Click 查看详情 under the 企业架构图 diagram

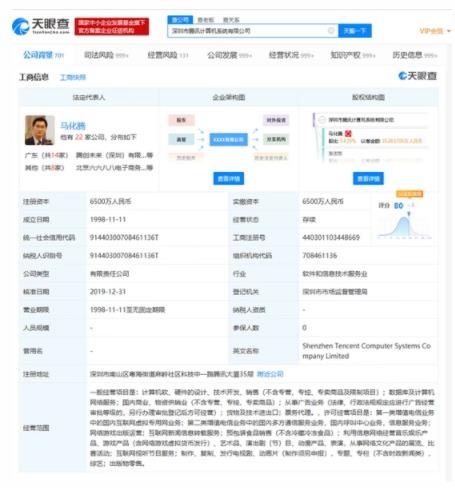tap(228, 179)
